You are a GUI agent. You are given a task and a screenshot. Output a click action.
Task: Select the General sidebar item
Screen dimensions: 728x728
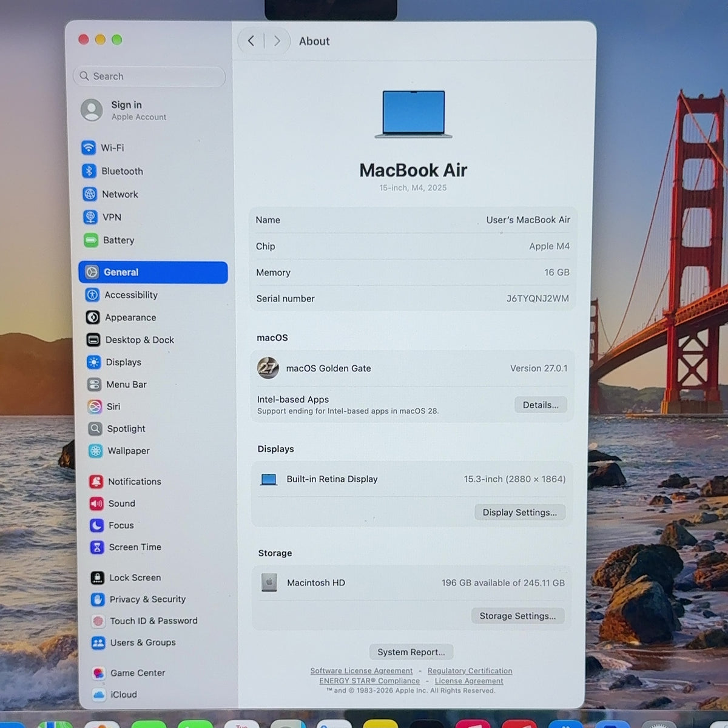(153, 272)
